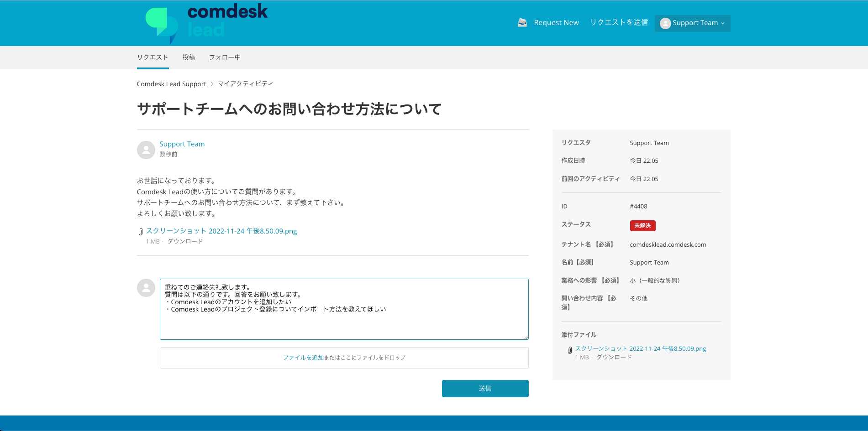Open マイアクティビティ from the breadcrumb
Viewport: 868px width, 431px height.
(x=246, y=83)
